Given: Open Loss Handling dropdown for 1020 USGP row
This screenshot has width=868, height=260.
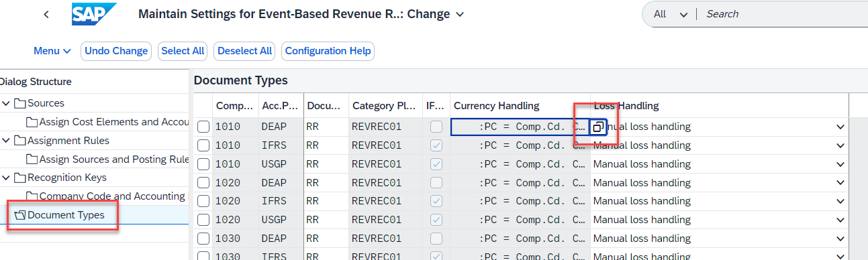Looking at the screenshot, I should 840,220.
